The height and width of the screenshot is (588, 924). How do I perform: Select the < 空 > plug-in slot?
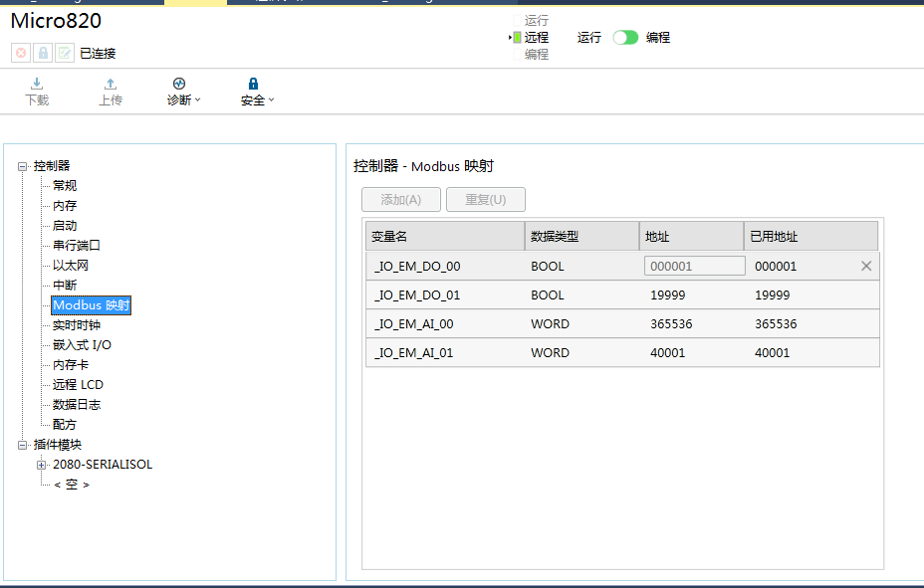coord(72,485)
